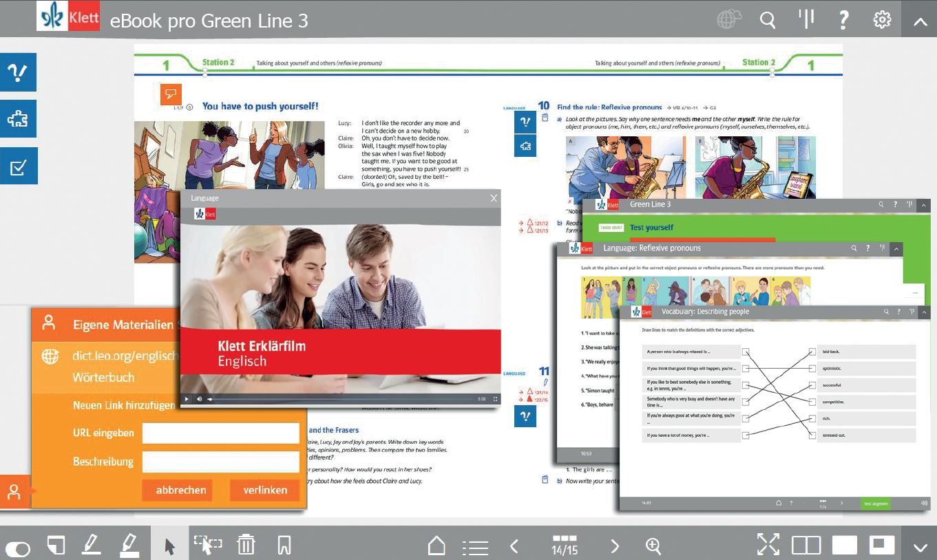Screen dimensions: 937x560
Task: Toggle the switch in the bottom toolbar
Action: (17, 548)
